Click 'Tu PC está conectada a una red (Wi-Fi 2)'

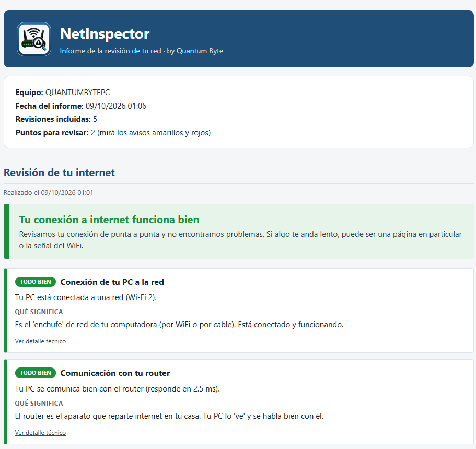(86, 297)
